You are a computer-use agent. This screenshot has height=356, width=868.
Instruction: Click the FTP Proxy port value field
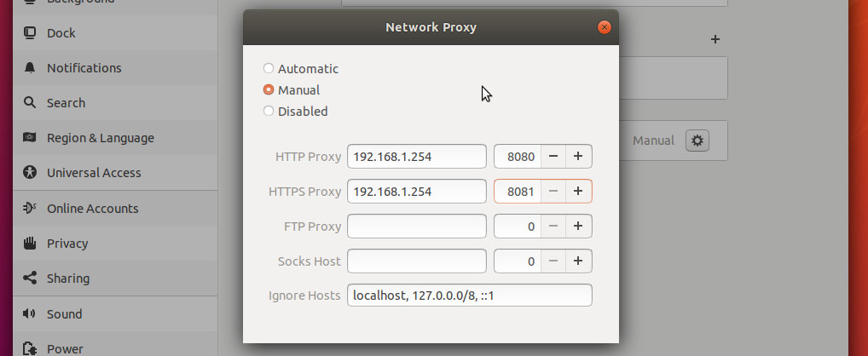[x=518, y=226]
